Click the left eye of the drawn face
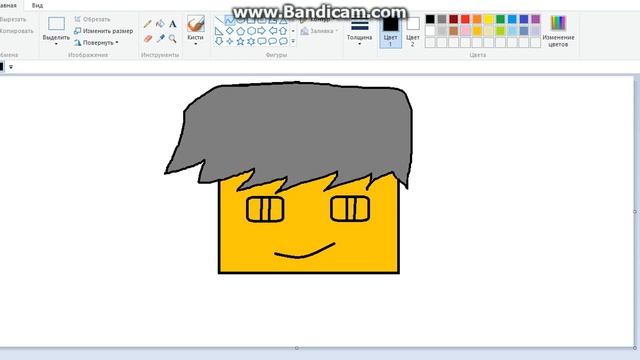Viewport: 640px width, 360px height. pos(265,209)
